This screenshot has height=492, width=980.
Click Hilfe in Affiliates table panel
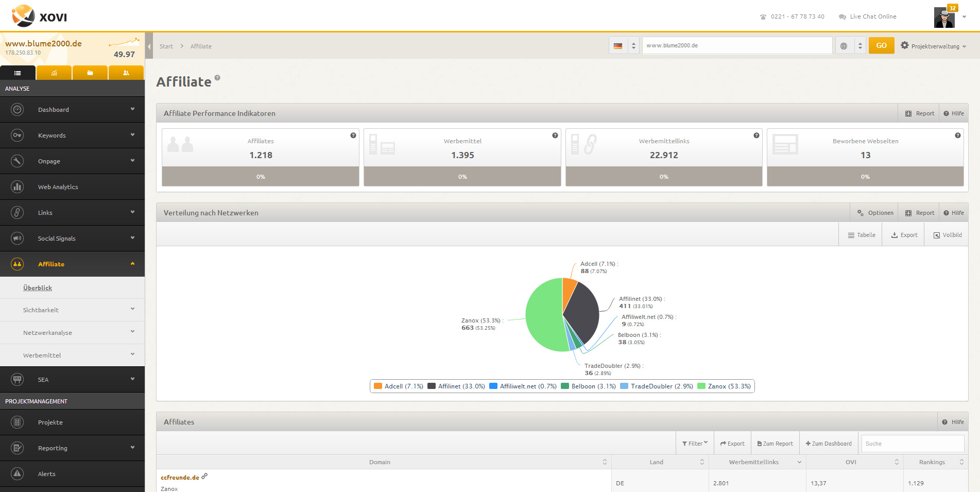pos(953,422)
